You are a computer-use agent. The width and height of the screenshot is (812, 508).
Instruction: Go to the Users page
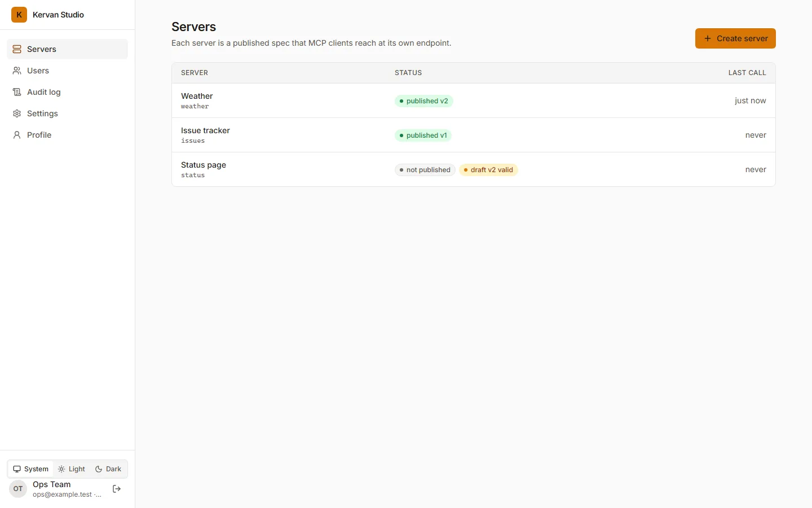point(67,71)
